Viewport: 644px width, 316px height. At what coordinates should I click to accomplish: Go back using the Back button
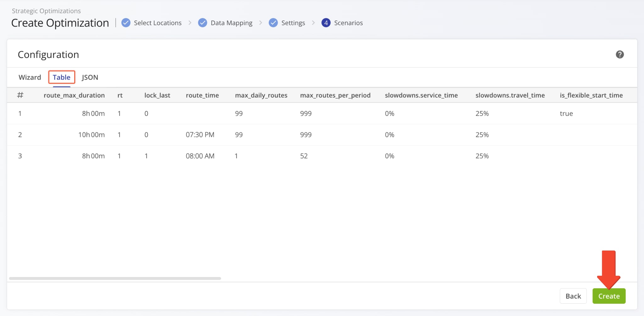click(573, 296)
